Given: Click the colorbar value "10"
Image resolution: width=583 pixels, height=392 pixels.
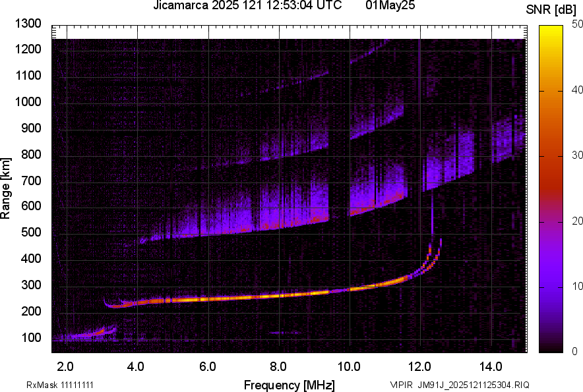Looking at the screenshot, I should [x=578, y=286].
